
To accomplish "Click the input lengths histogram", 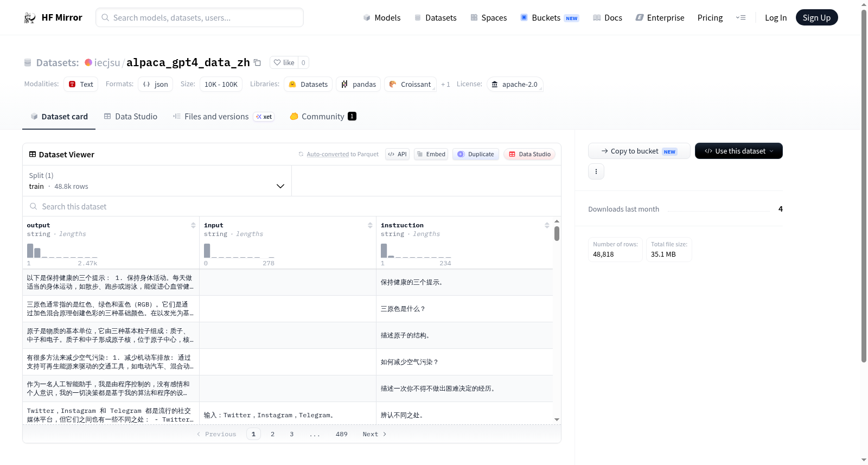I will pyautogui.click(x=239, y=251).
